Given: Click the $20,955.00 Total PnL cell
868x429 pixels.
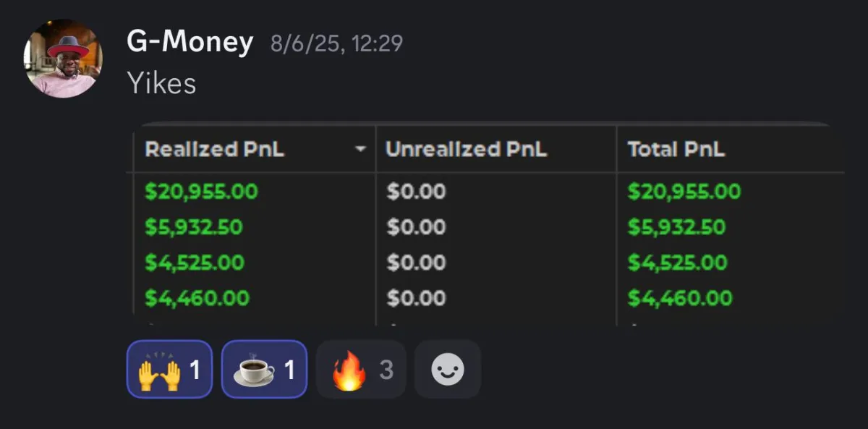Looking at the screenshot, I should [x=684, y=192].
